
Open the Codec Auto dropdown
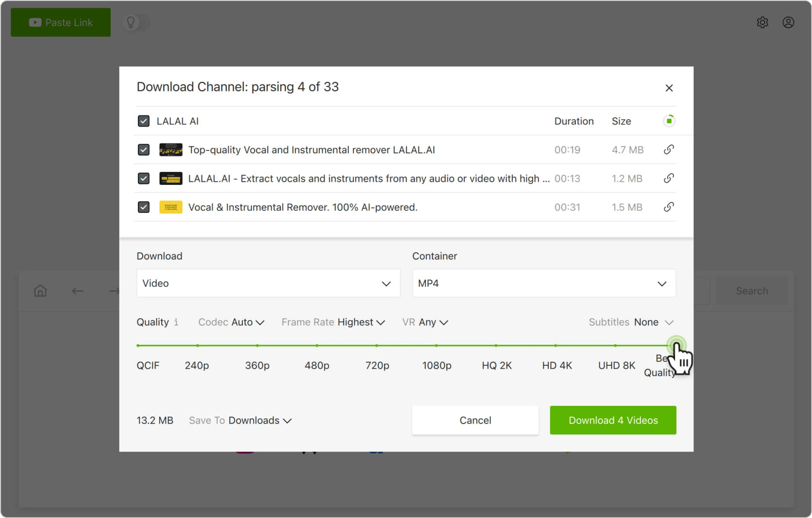click(231, 322)
